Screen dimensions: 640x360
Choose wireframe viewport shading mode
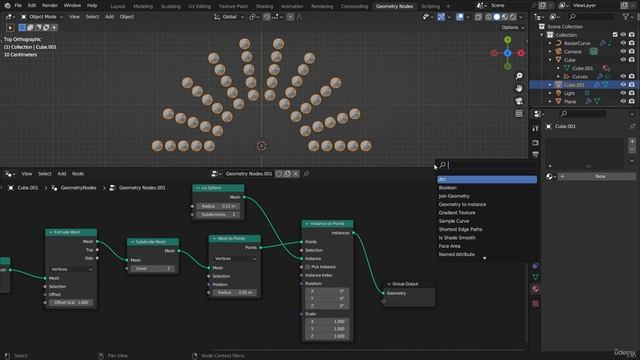489,17
